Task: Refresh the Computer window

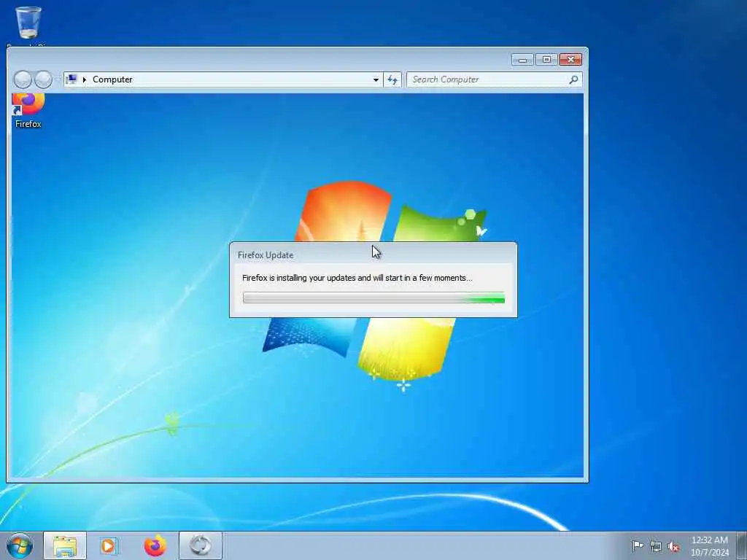Action: click(392, 79)
